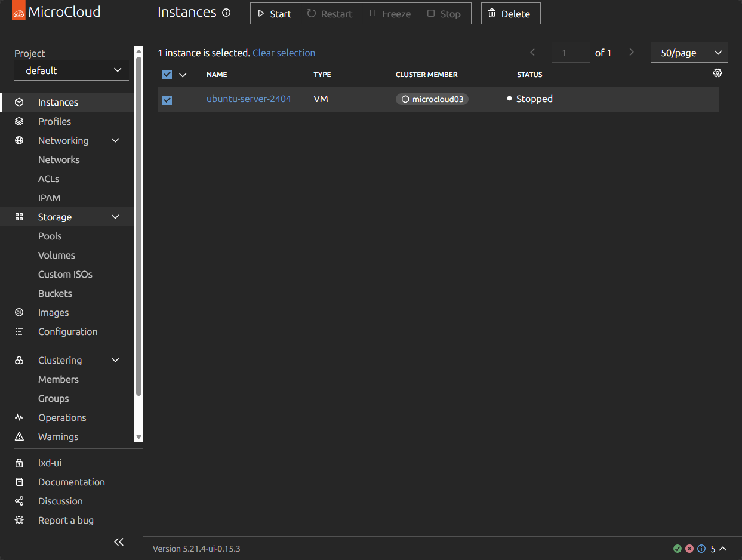Click the Stop button
742x560 pixels.
[x=444, y=14]
